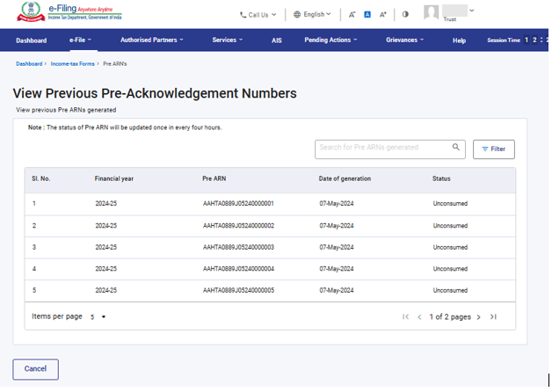Expand the Pending Actions menu

(330, 40)
